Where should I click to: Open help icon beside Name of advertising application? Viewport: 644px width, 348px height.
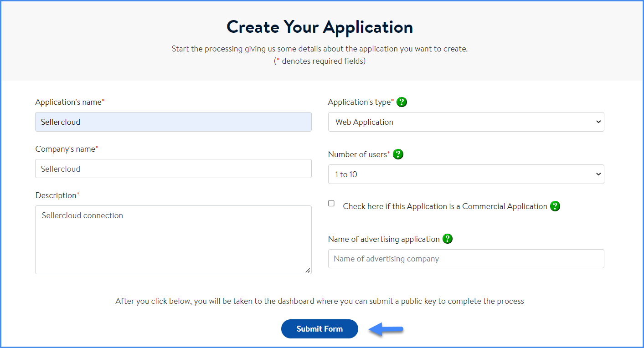click(448, 239)
